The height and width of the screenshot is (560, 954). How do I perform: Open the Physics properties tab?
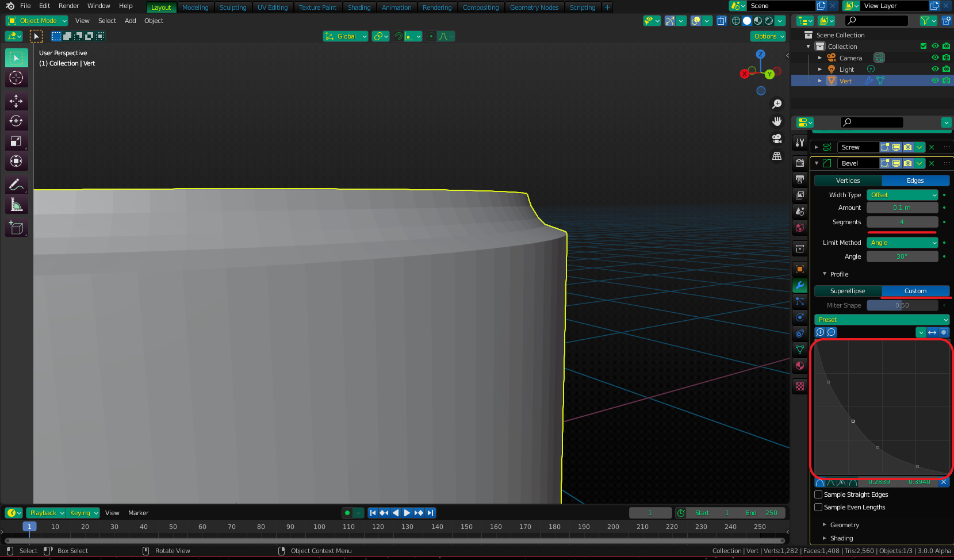800,317
